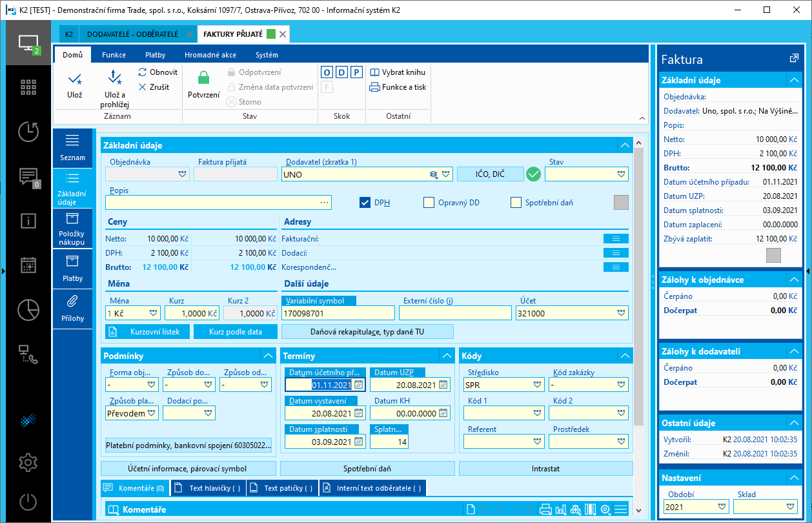The width and height of the screenshot is (812, 523).
Task: Click the Ulož save icon
Action: click(x=75, y=79)
